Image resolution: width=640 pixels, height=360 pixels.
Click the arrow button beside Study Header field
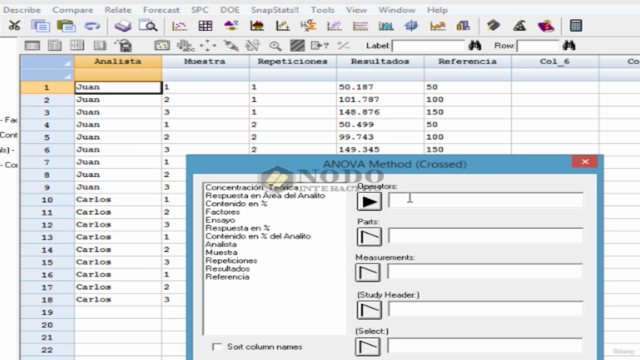369,310
